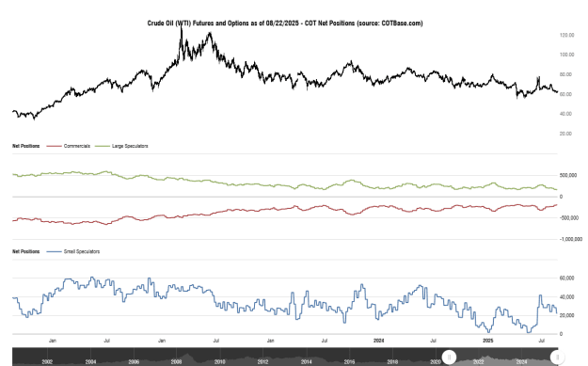588x366 pixels.
Task: Click the 2025 label on the time axis
Action: 487,341
